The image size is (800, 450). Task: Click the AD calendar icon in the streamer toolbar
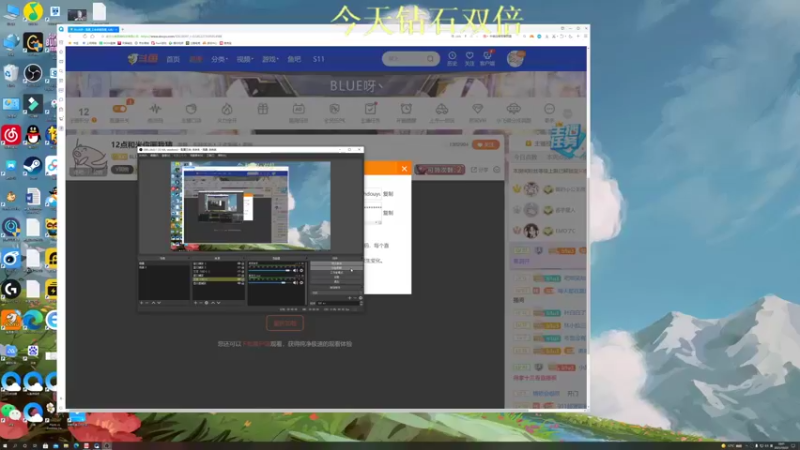[x=298, y=109]
